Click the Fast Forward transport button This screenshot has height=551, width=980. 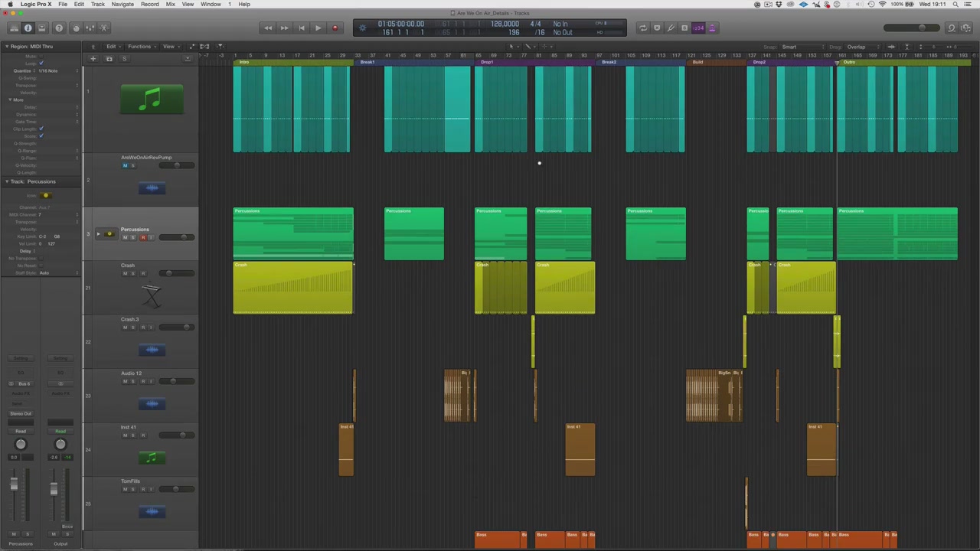pyautogui.click(x=285, y=28)
